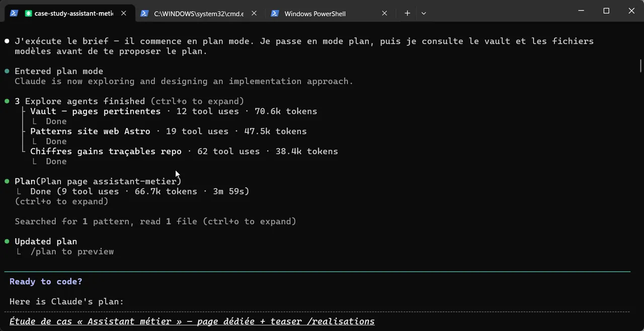Click 'Searched for 1 pattern, read 1 file'
The width and height of the screenshot is (644, 331).
pos(155,222)
